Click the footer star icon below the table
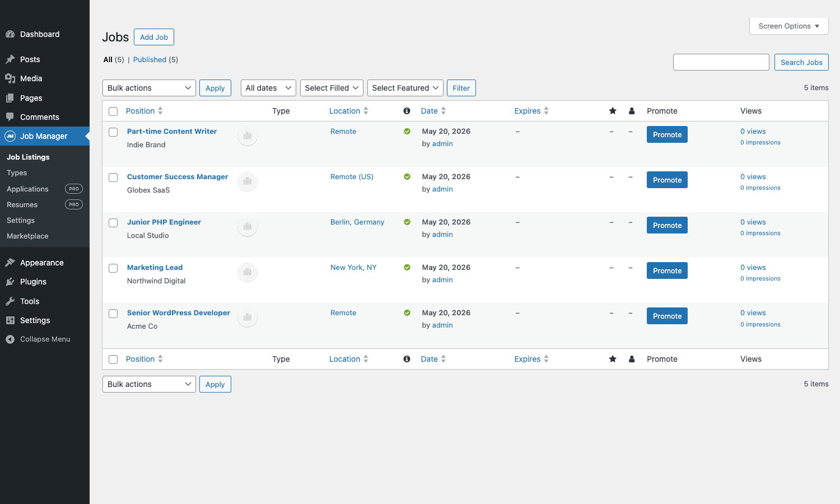Screen dimensions: 840x504 tap(613, 359)
